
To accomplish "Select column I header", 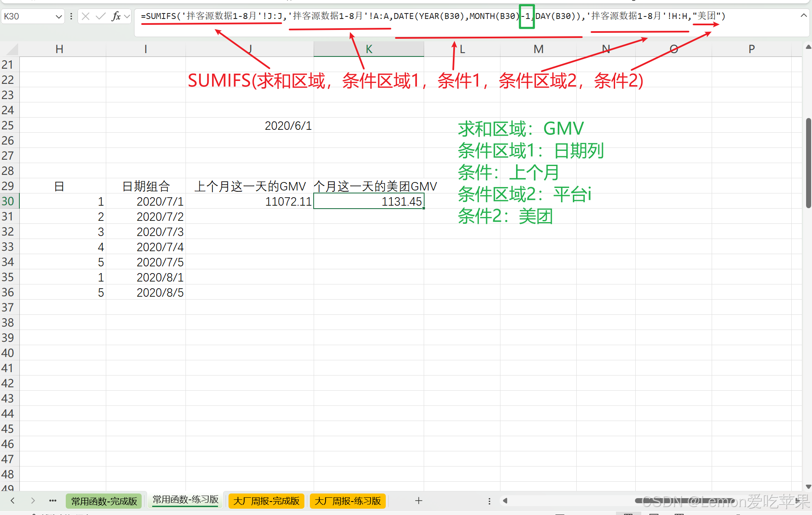I will [x=145, y=49].
